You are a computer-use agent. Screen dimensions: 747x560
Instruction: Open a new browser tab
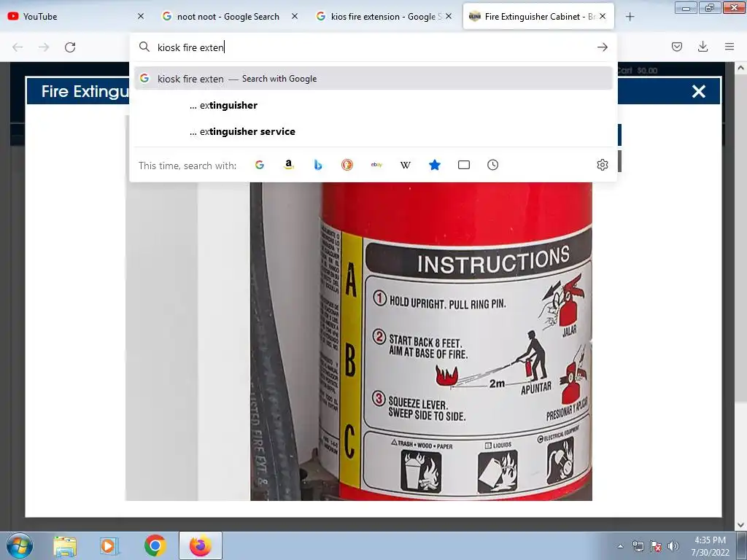630,17
